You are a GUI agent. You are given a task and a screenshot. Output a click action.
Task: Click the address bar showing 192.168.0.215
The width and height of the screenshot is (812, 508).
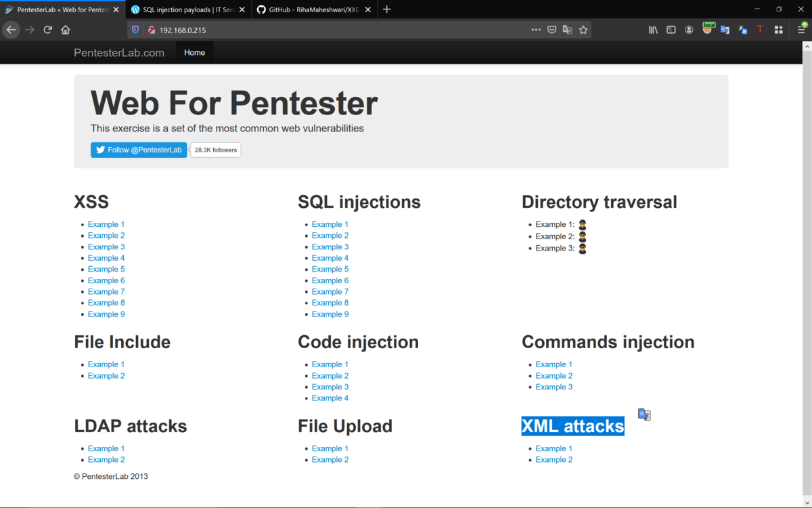[x=338, y=30]
